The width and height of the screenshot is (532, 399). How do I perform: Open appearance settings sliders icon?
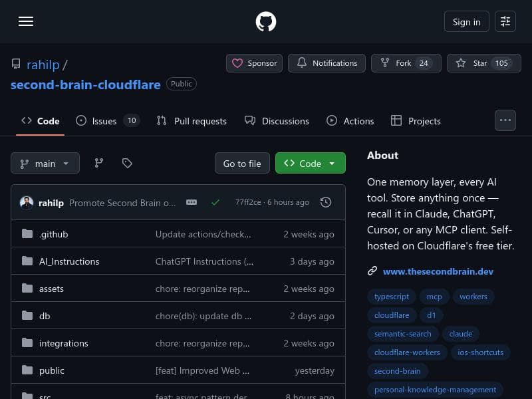pos(505,21)
